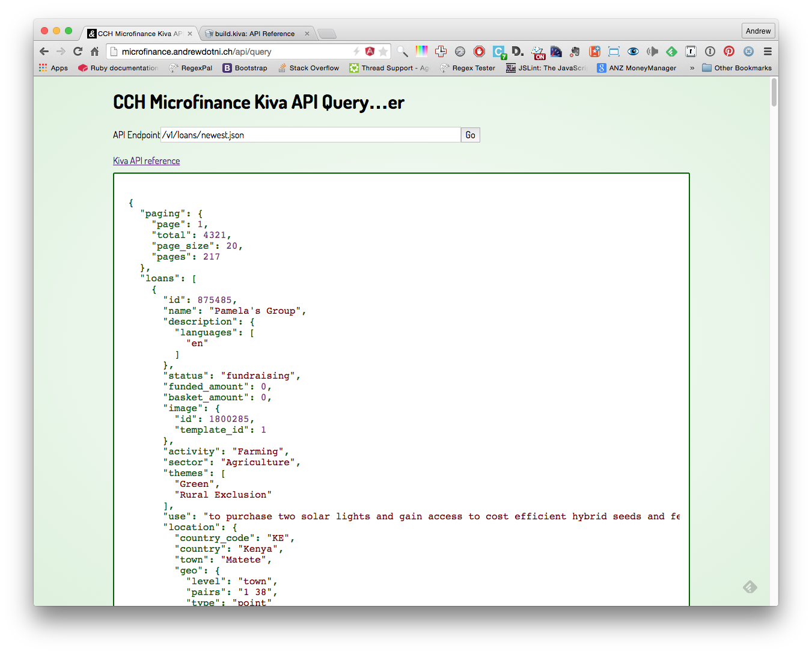Open the Apps bookmark shortcut
The height and width of the screenshot is (654, 812).
tap(53, 68)
